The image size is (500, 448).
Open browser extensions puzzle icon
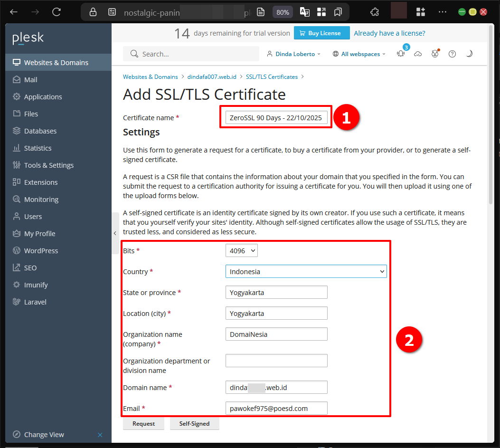(375, 12)
